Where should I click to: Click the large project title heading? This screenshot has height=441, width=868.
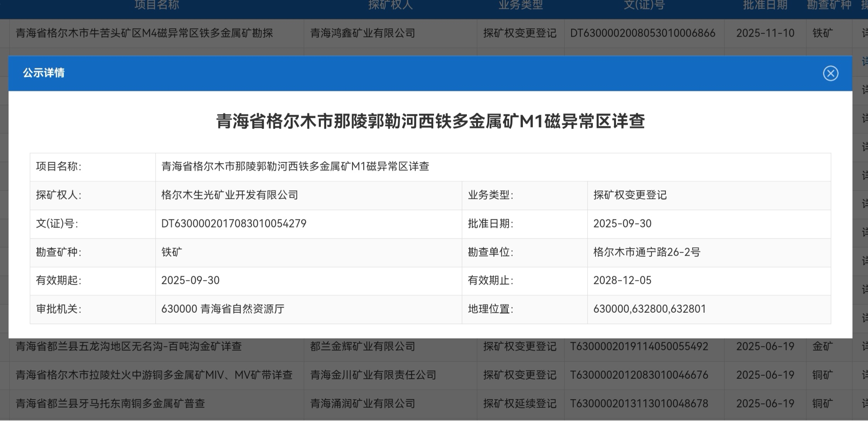[430, 121]
